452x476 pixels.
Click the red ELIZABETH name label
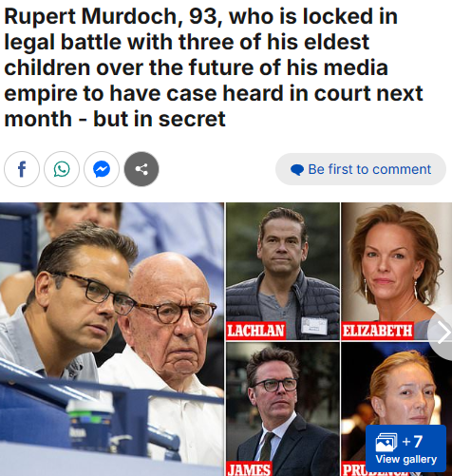pos(377,331)
